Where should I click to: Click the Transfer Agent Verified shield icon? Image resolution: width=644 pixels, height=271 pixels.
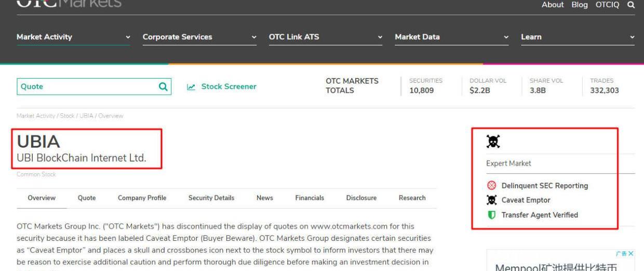[x=491, y=215]
